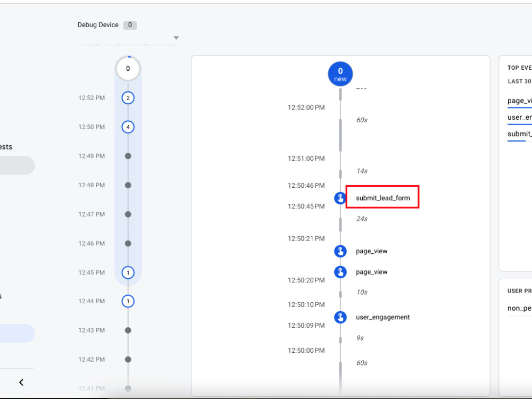Click the 12:50:10 PM timestamp
This screenshot has width=532, height=399.
click(306, 305)
